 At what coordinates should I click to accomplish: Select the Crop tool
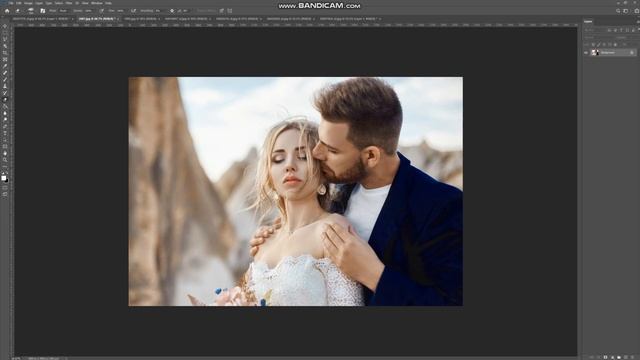[x=5, y=53]
